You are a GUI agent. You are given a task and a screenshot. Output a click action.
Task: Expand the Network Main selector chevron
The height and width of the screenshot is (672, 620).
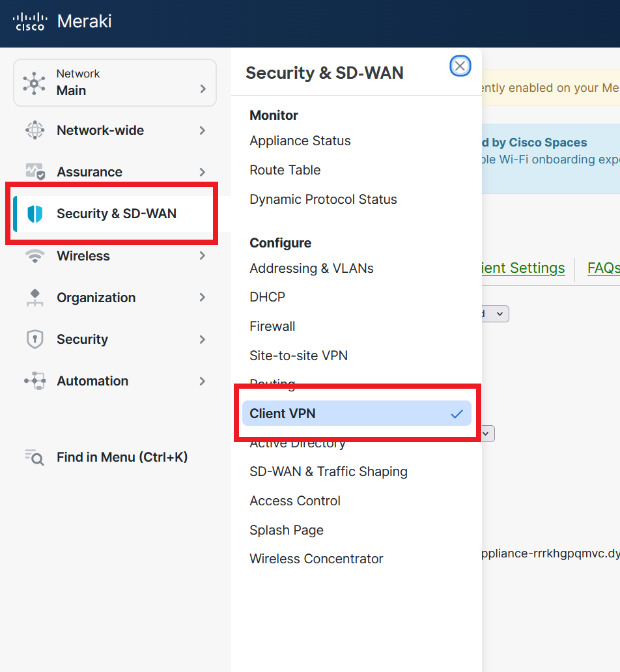click(203, 89)
